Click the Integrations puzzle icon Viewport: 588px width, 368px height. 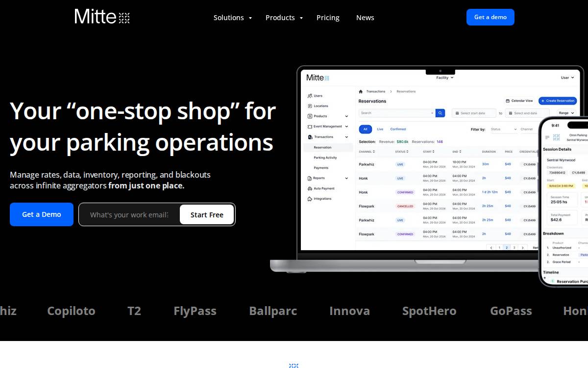point(310,199)
